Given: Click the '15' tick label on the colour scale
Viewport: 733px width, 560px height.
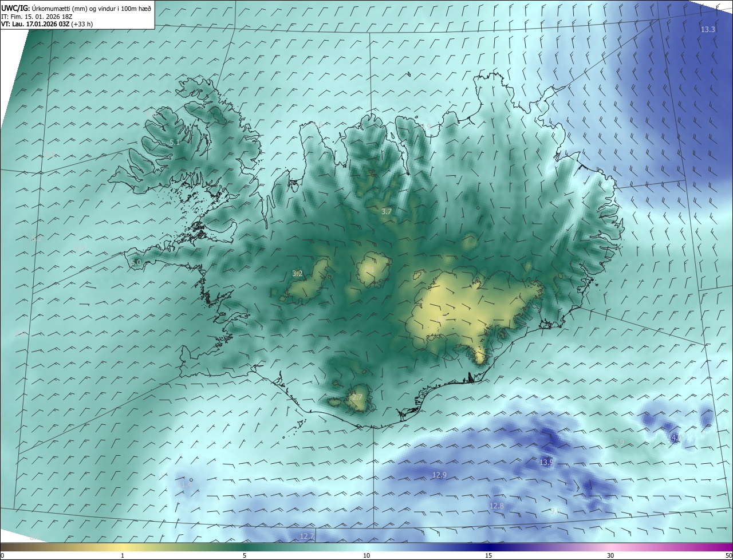Looking at the screenshot, I should pyautogui.click(x=488, y=555).
